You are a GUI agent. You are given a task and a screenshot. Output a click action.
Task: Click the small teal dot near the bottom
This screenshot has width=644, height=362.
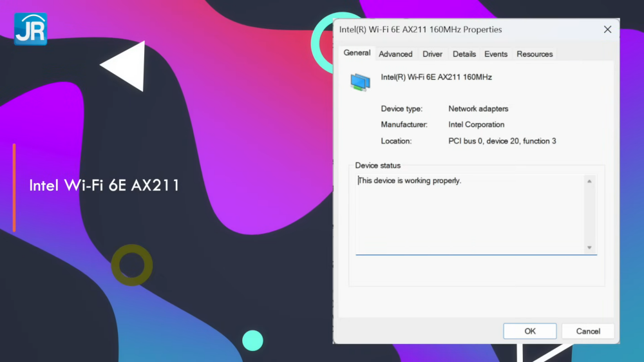pos(252,340)
